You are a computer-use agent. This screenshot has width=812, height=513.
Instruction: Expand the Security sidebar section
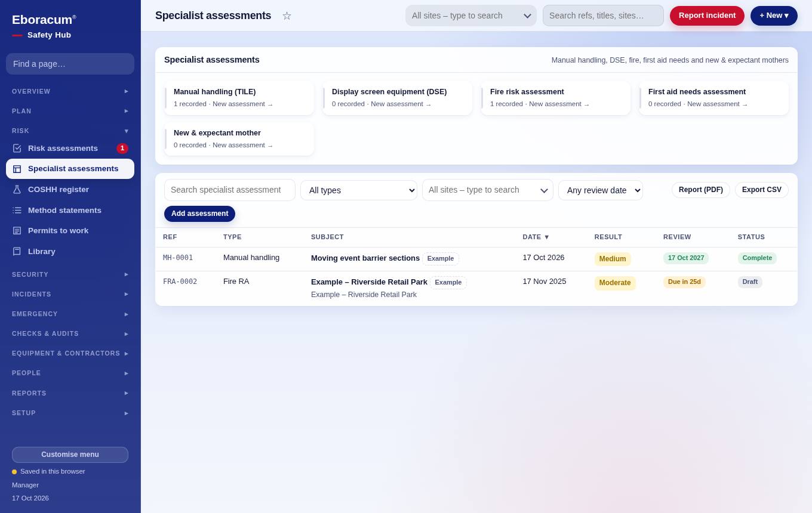tap(70, 274)
